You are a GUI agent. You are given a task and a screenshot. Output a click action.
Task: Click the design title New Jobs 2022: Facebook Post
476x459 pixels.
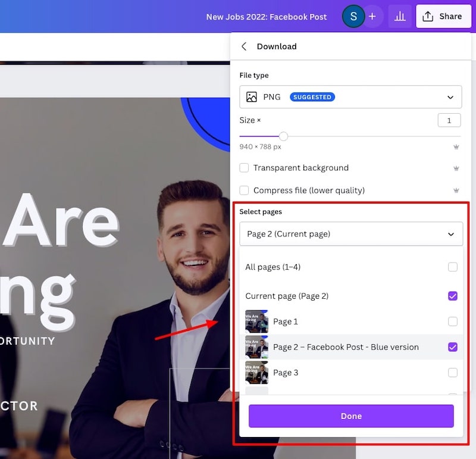point(267,17)
